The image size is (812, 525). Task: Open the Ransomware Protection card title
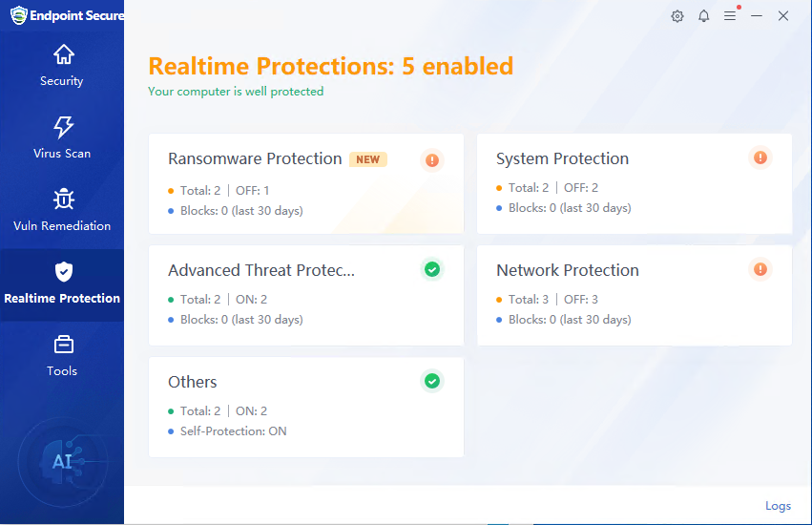255,159
